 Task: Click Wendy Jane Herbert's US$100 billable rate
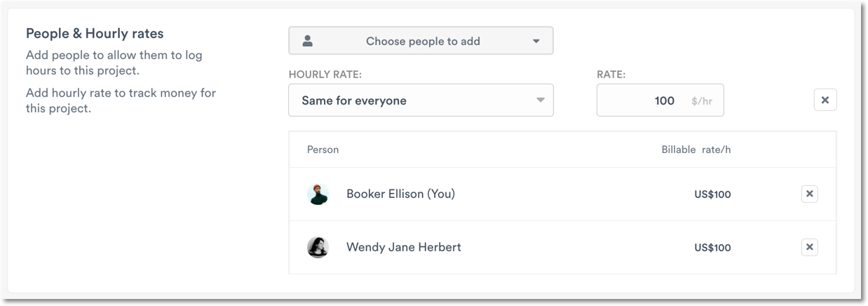(x=712, y=248)
